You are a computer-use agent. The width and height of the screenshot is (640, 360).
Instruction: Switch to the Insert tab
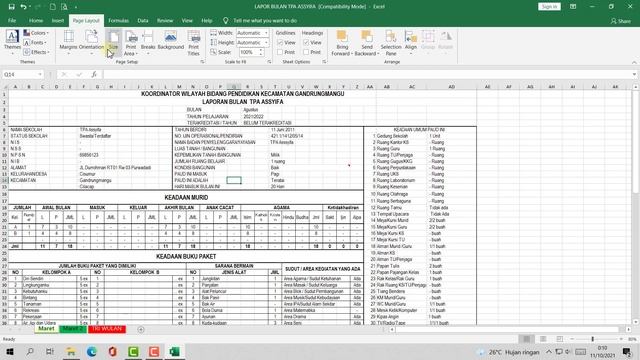coord(58,20)
